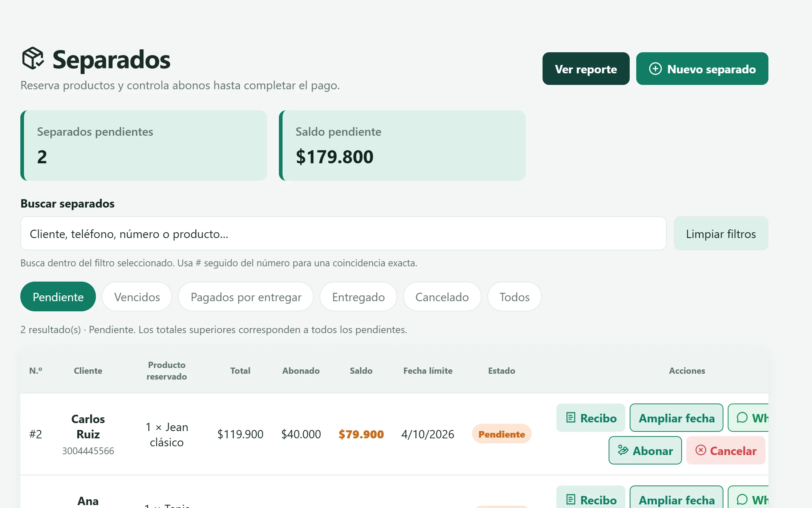The image size is (812, 508).
Task: Show Pagados por entregar separados
Action: point(246,297)
